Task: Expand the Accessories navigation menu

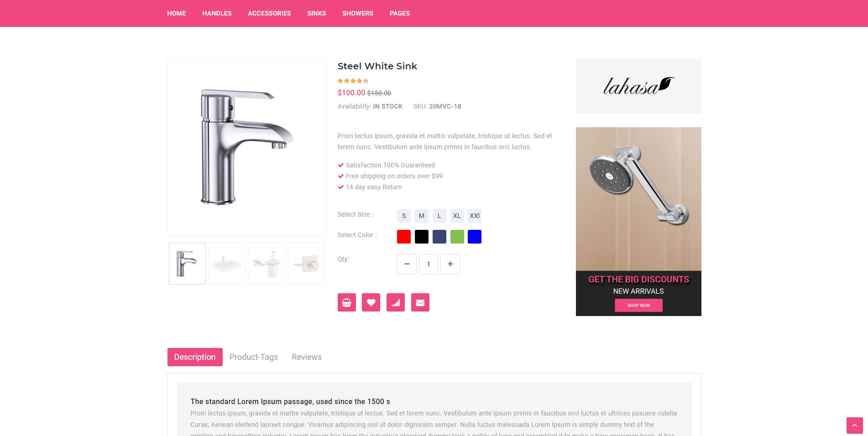Action: click(269, 13)
